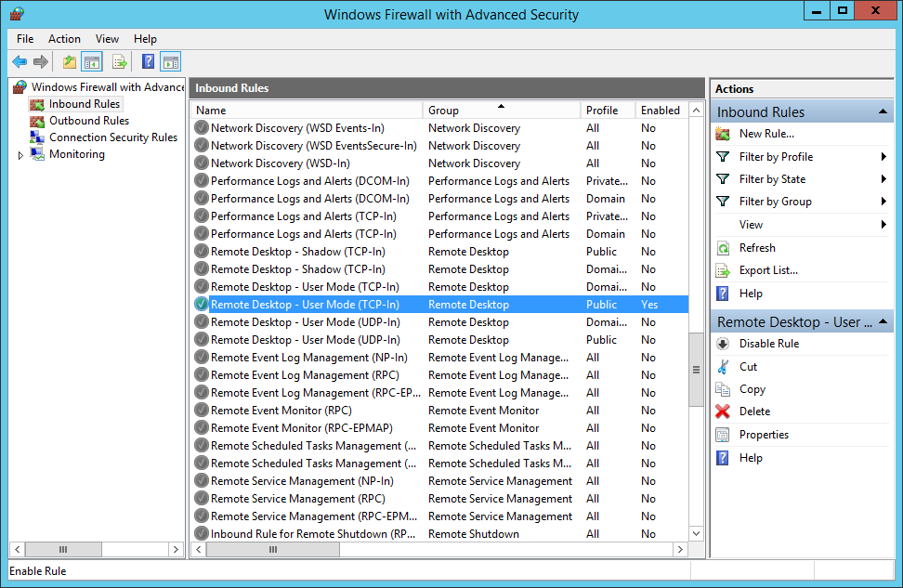Click the Disable Rule icon
Screen dimensions: 903x588
(723, 344)
